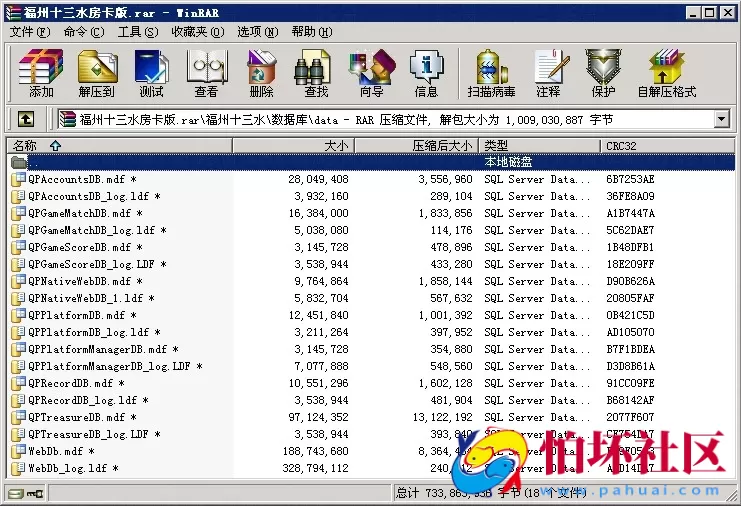Select file QPGameMatchDB_log.ldf
Image resolution: width=741 pixels, height=506 pixels.
(97, 230)
